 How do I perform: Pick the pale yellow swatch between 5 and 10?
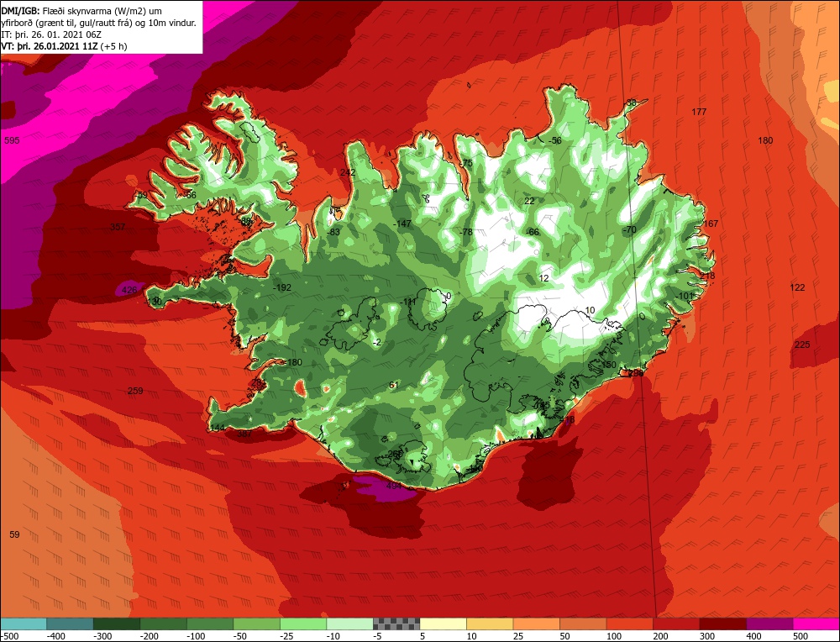pos(443,624)
